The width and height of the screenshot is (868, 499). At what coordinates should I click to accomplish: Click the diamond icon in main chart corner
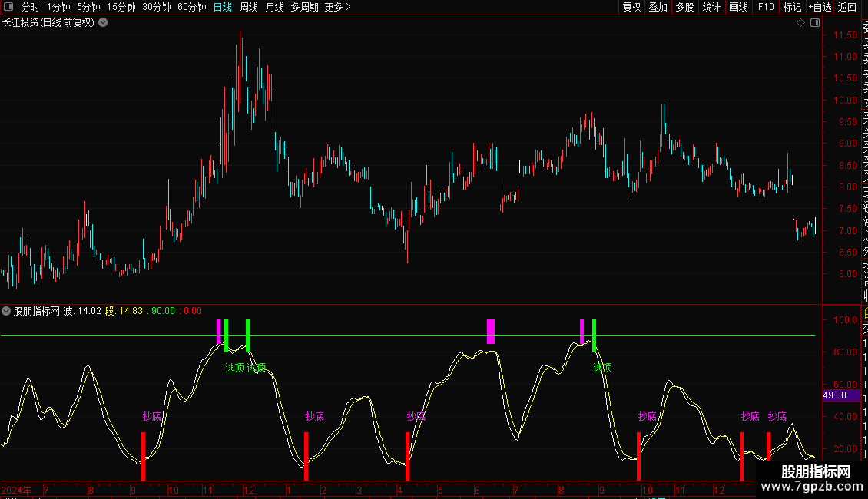(x=800, y=23)
